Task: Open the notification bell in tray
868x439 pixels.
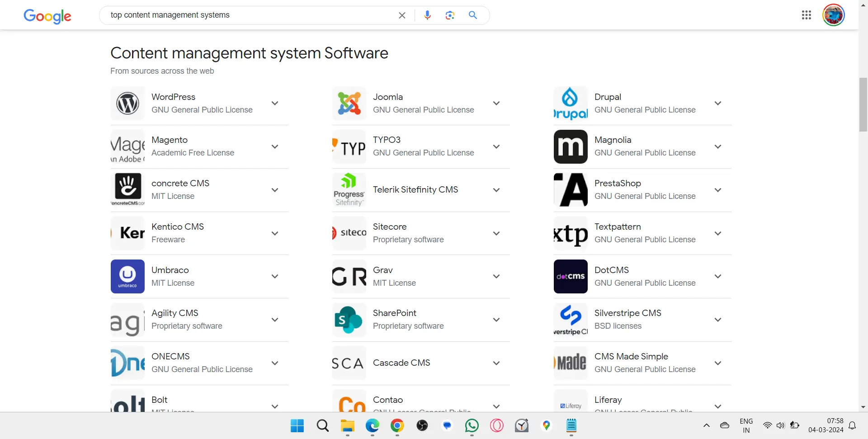Action: tap(852, 425)
